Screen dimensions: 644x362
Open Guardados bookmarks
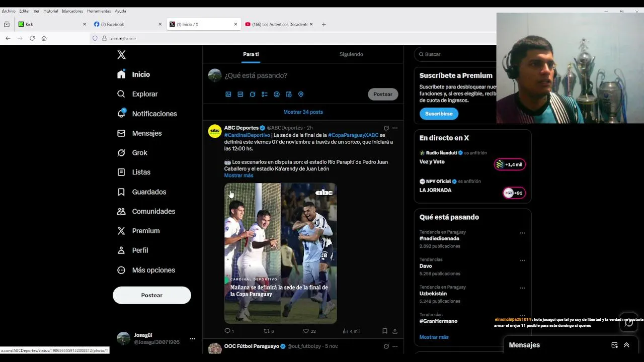141,192
